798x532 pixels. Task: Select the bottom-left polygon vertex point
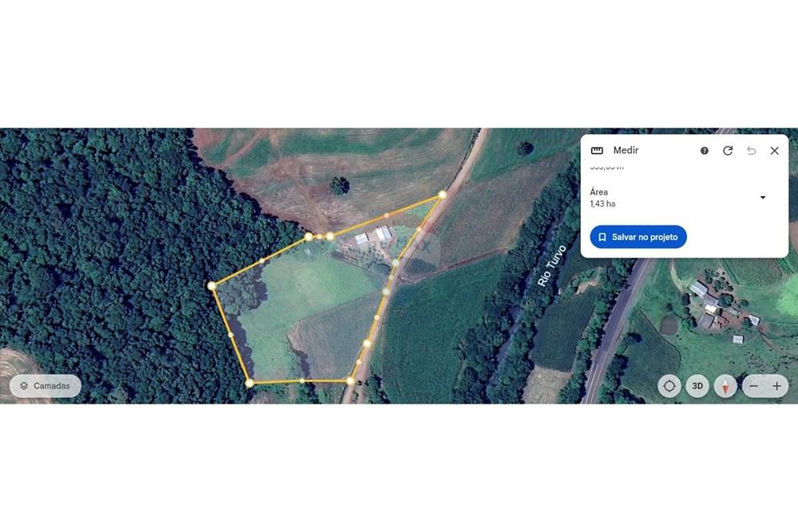249,383
